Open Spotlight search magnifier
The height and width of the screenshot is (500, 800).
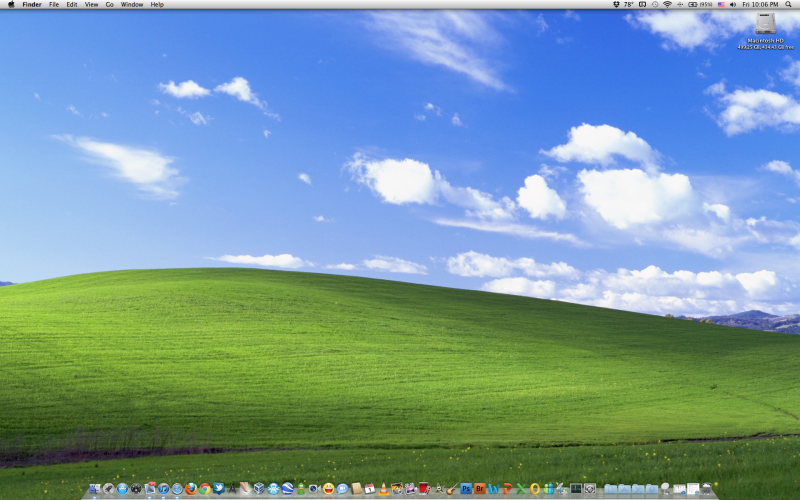click(x=788, y=4)
